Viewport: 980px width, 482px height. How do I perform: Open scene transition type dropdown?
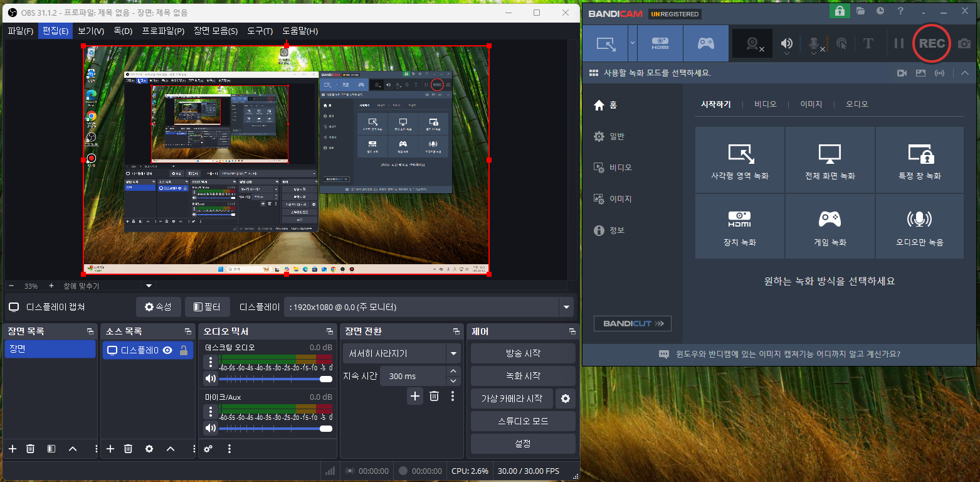[x=454, y=353]
